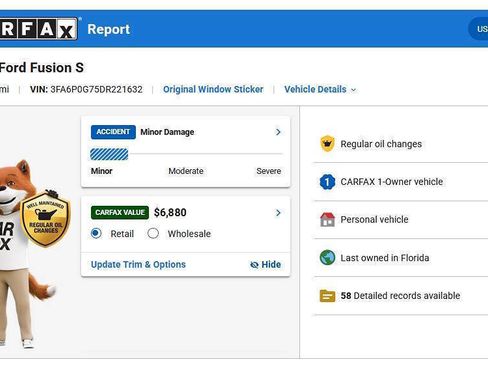Image resolution: width=488 pixels, height=366 pixels.
Task: Click the Regular oil changes text
Action: pos(381,144)
